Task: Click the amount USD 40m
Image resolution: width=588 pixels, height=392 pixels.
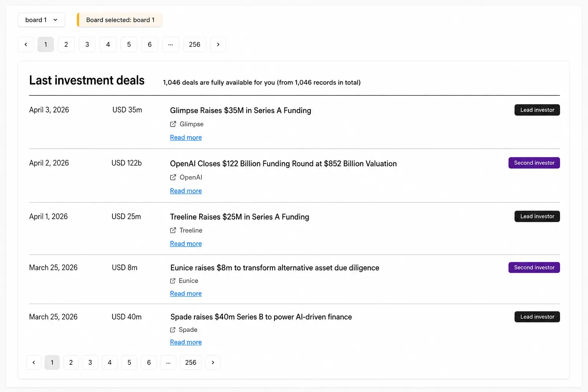Action: pyautogui.click(x=127, y=317)
